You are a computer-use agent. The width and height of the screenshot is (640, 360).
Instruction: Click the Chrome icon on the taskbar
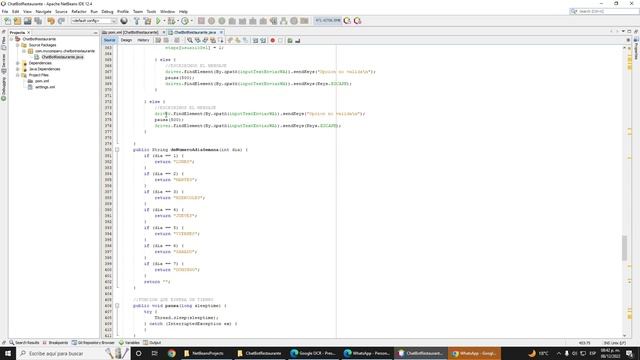coord(171,353)
